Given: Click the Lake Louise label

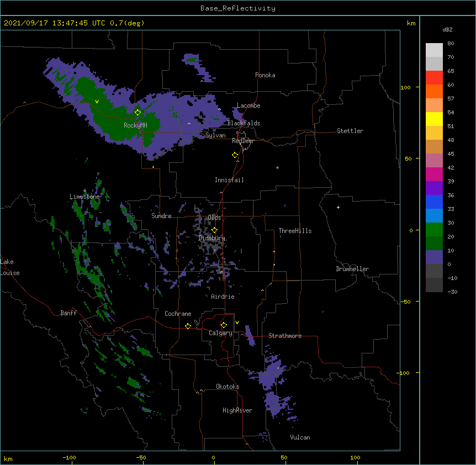Looking at the screenshot, I should (x=10, y=267).
